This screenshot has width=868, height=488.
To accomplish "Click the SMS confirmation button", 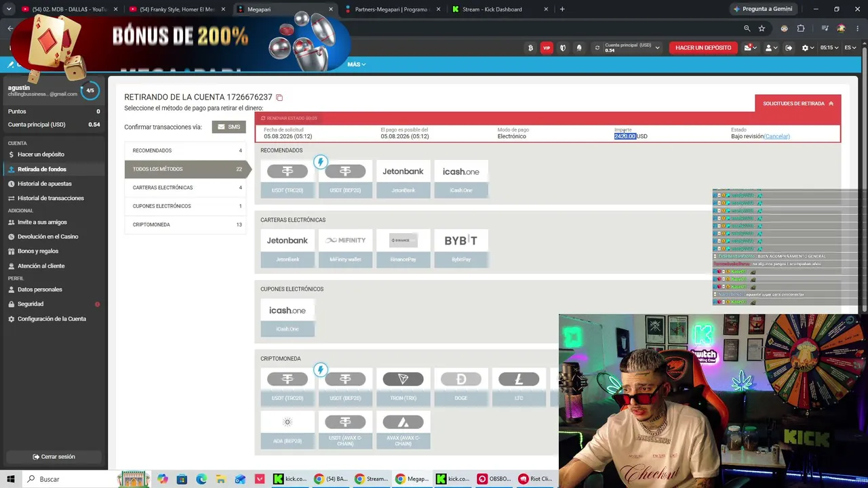I will (x=229, y=127).
